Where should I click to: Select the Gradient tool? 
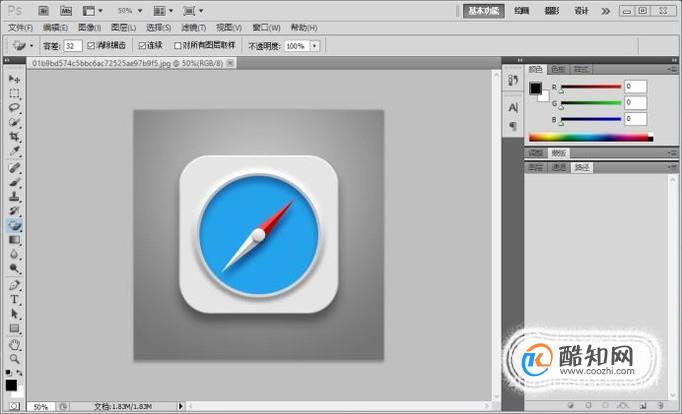14,240
